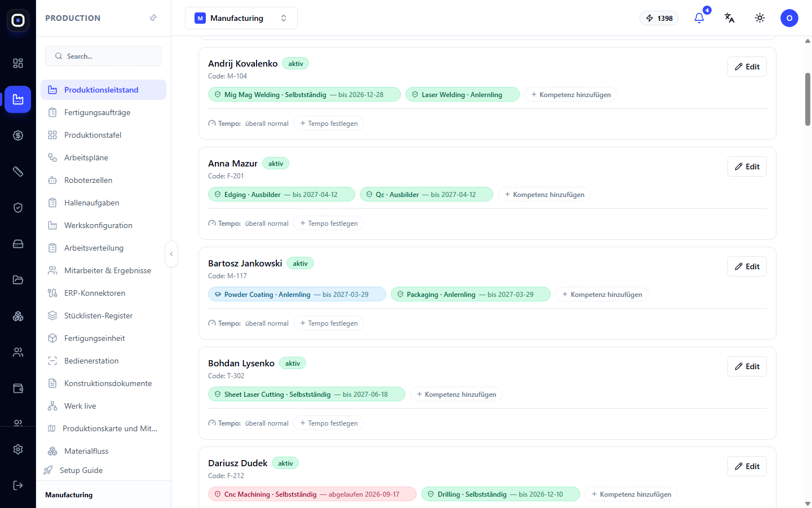The image size is (812, 508).
Task: Click the logout icon in left rail
Action: [18, 485]
